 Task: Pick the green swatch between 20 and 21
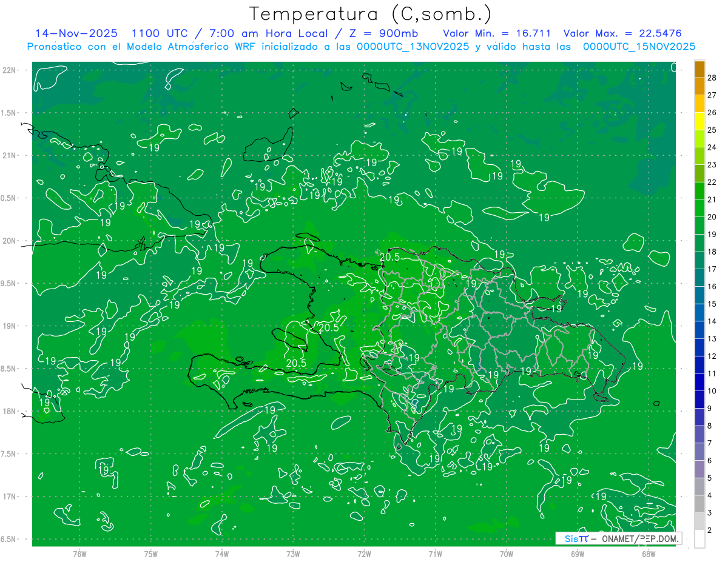coord(699,209)
